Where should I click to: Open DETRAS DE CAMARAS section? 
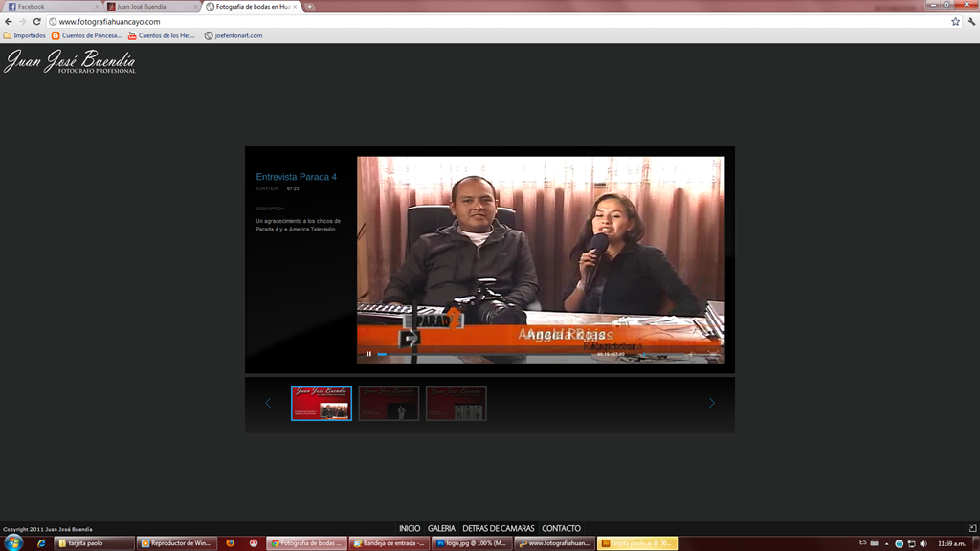click(x=498, y=528)
